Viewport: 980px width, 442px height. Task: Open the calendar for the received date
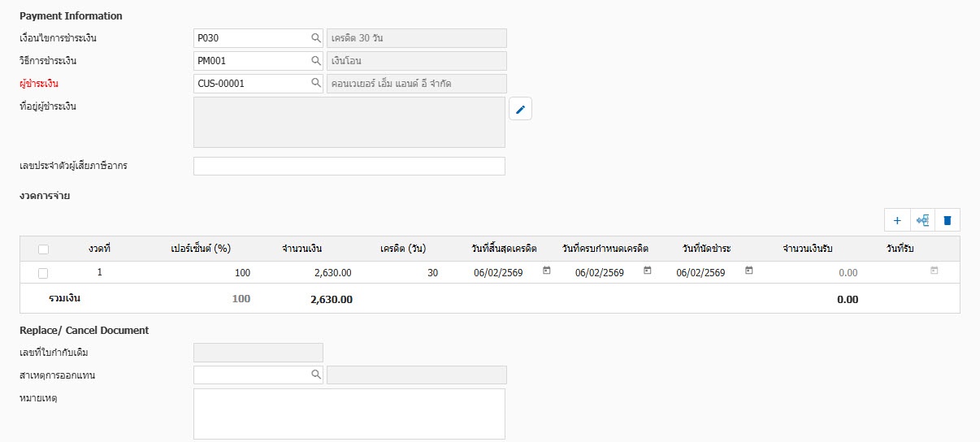coord(934,271)
